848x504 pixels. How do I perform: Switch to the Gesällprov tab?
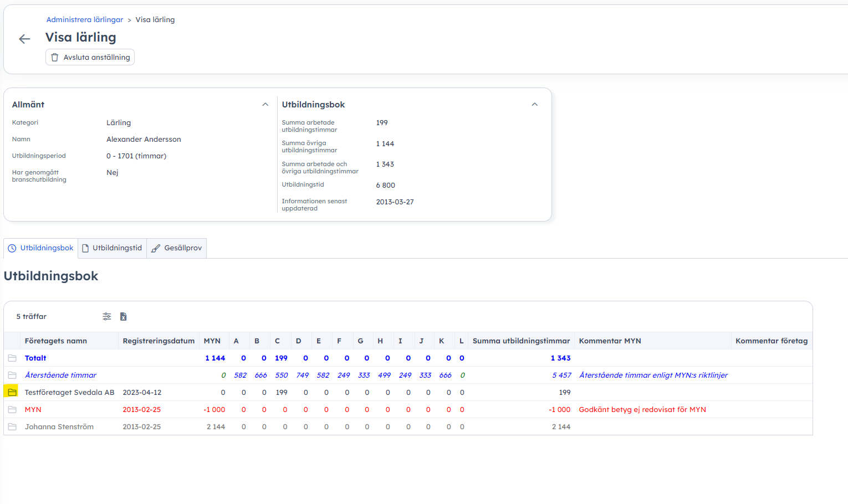click(177, 248)
